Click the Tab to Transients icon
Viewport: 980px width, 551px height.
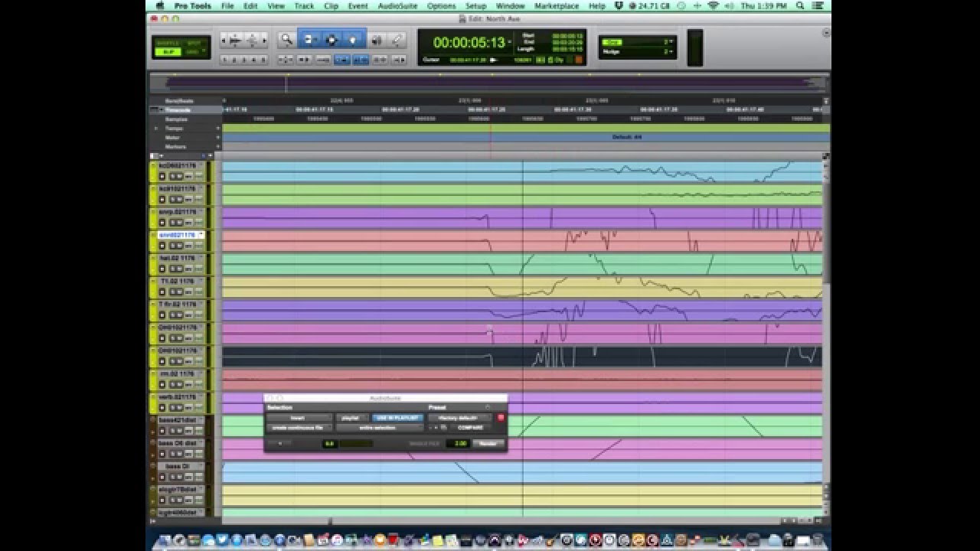tap(304, 59)
